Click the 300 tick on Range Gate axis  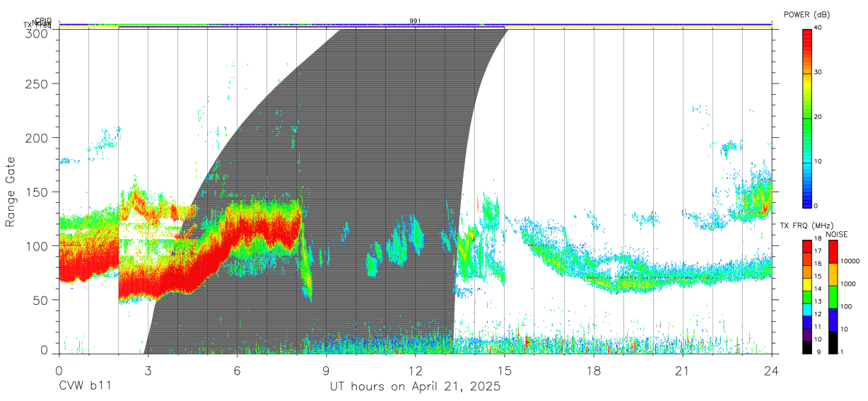click(x=37, y=33)
